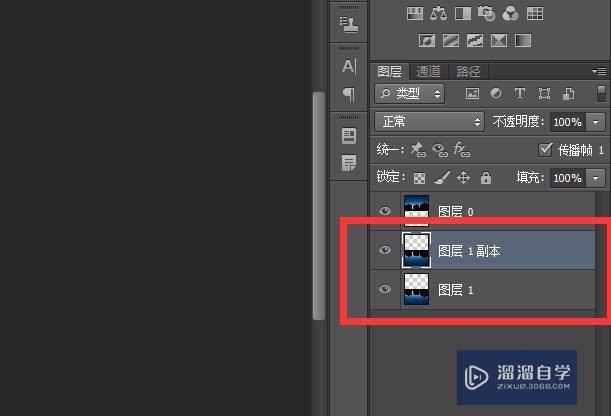Hide layer 图层 1

click(x=385, y=289)
